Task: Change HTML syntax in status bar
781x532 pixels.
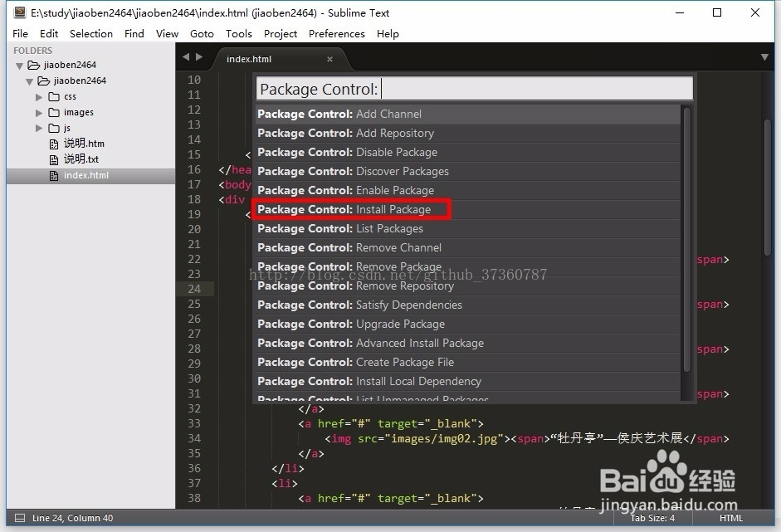Action: pos(730,518)
